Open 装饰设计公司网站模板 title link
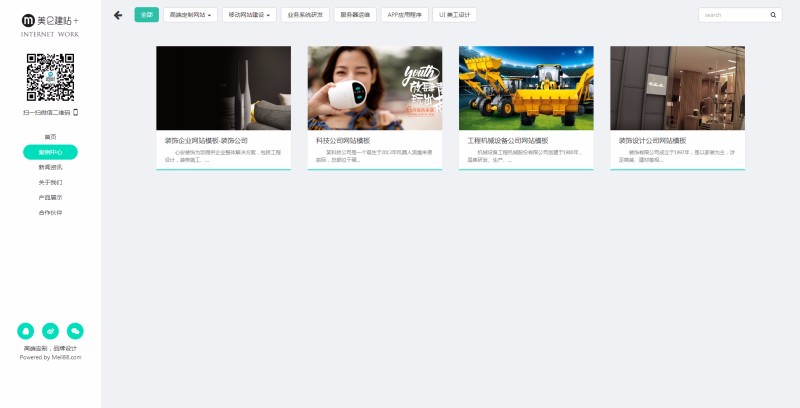Viewport: 800px width, 408px height. click(x=653, y=140)
